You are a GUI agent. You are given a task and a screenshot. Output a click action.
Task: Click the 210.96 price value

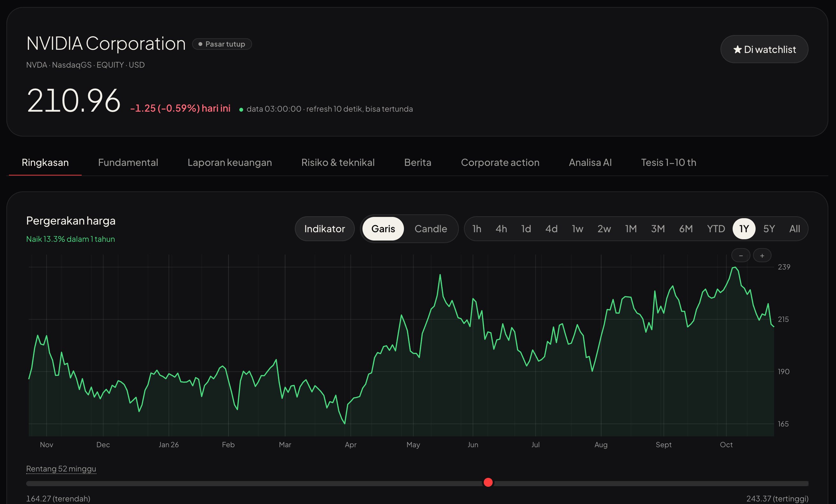(x=74, y=100)
